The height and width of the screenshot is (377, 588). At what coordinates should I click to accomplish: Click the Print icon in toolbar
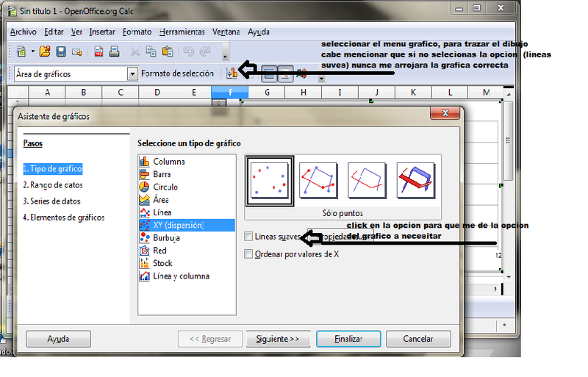114,51
